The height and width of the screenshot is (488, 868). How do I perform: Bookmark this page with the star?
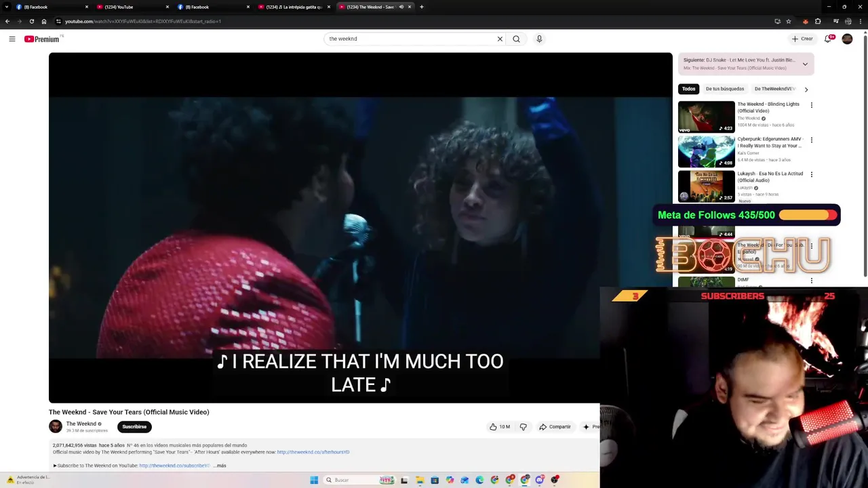[789, 21]
